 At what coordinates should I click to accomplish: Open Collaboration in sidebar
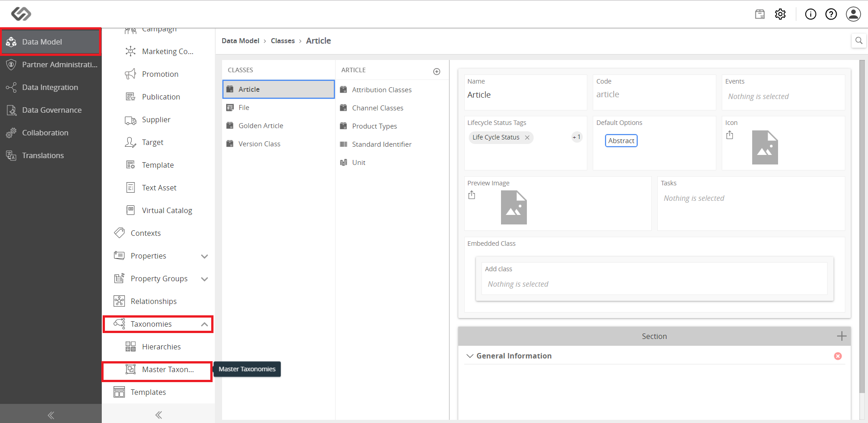[x=51, y=133]
